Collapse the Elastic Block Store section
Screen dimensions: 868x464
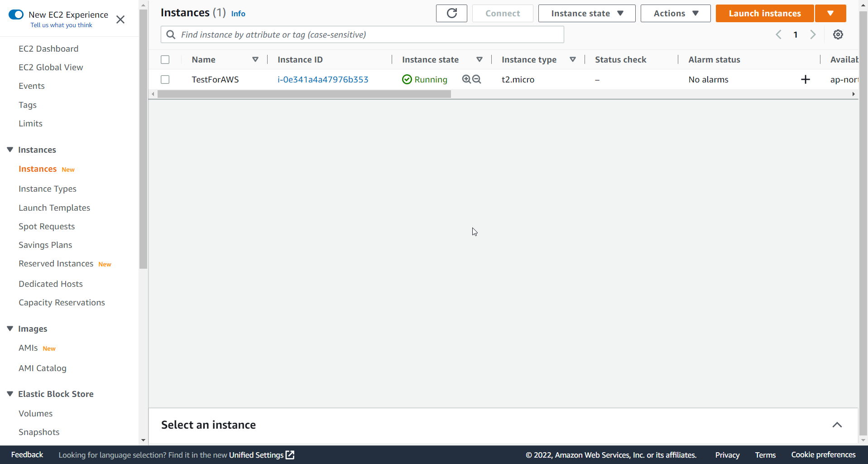10,394
